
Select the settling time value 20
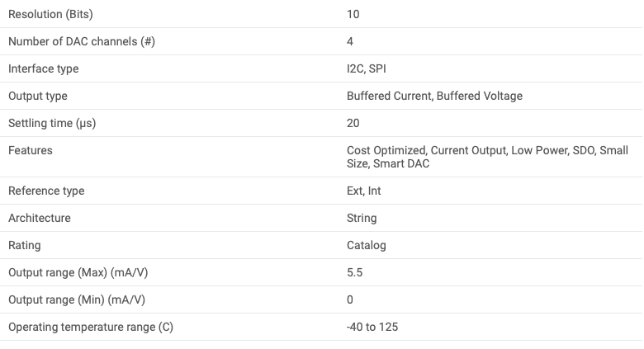(x=353, y=123)
